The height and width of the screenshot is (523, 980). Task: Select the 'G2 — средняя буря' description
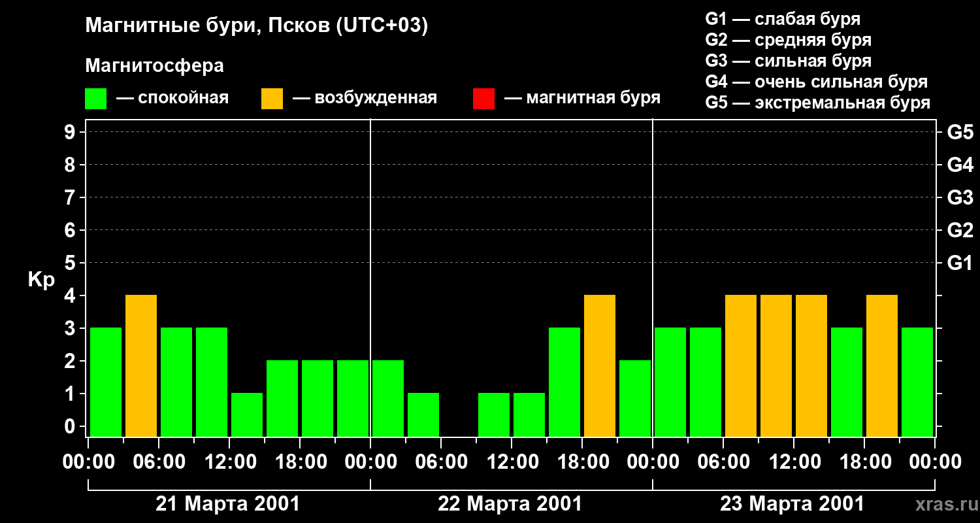pos(788,40)
